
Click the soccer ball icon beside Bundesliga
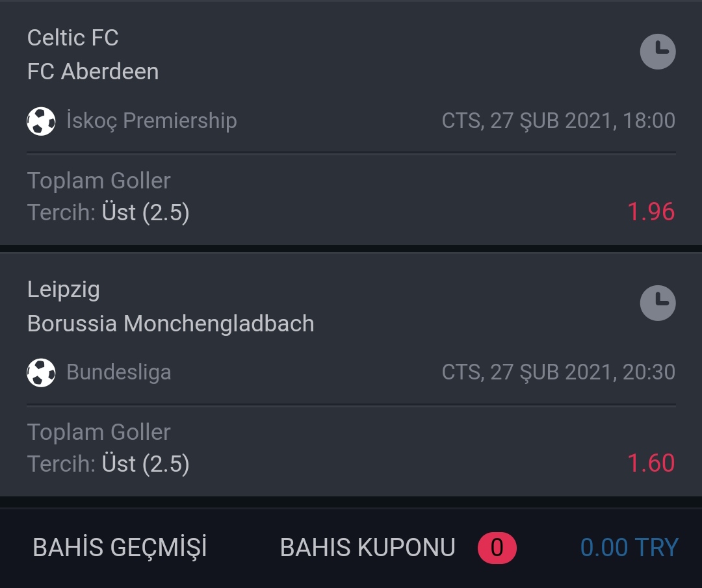click(41, 372)
